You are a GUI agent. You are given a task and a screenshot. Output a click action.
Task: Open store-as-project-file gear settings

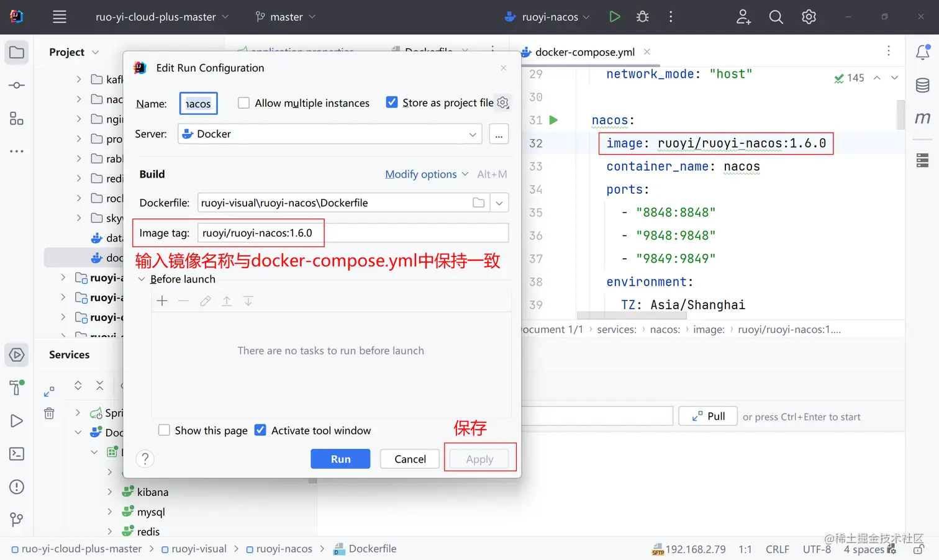pyautogui.click(x=503, y=102)
